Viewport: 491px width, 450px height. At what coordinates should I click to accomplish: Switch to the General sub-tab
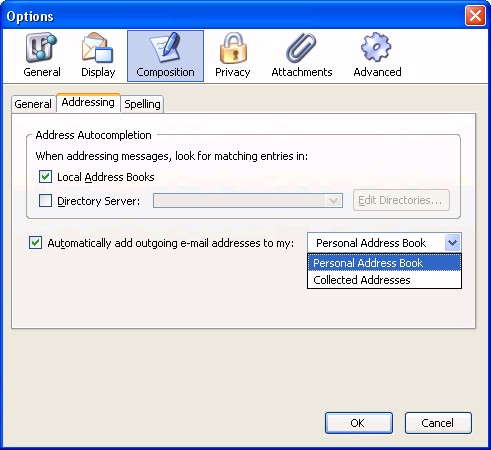33,104
